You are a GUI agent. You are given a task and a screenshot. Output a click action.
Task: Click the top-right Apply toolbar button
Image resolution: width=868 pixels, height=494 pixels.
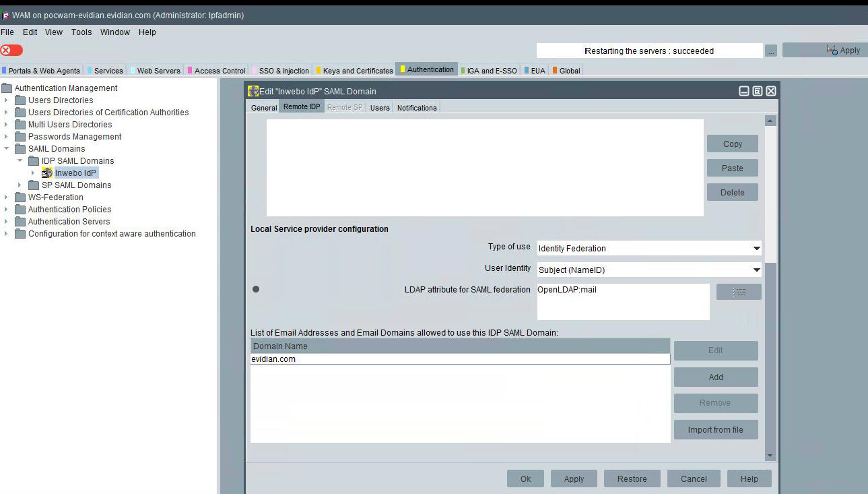pos(825,50)
